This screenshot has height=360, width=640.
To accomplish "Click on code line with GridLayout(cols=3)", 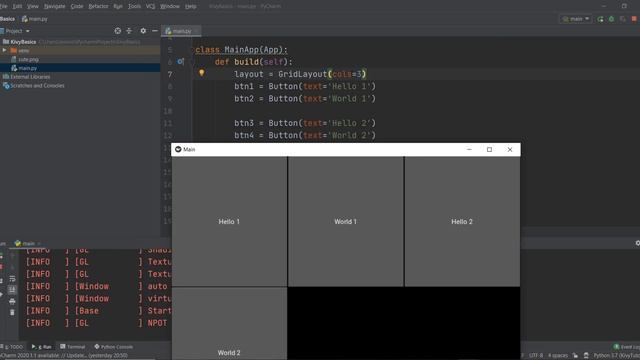I will pos(300,74).
